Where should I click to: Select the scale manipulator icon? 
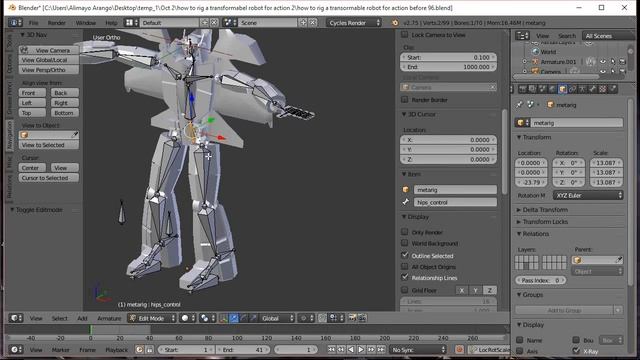coord(253,318)
